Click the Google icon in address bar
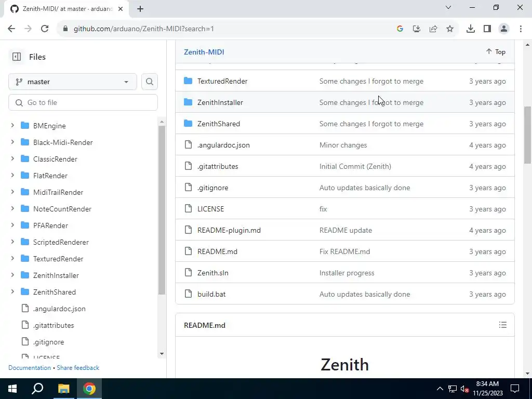532x399 pixels. (x=400, y=29)
